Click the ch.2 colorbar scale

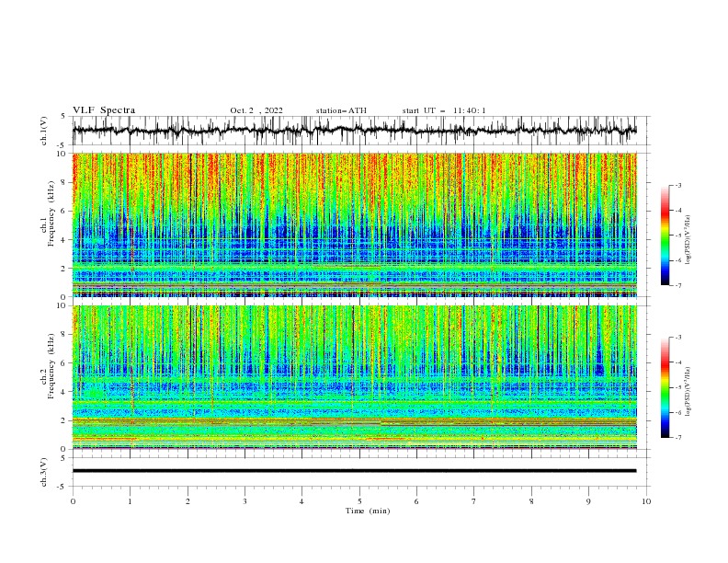pyautogui.click(x=665, y=387)
